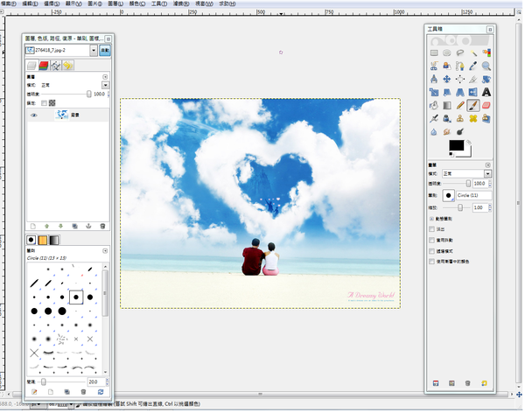
Task: Switch to the Undo History tab
Action: coord(68,66)
